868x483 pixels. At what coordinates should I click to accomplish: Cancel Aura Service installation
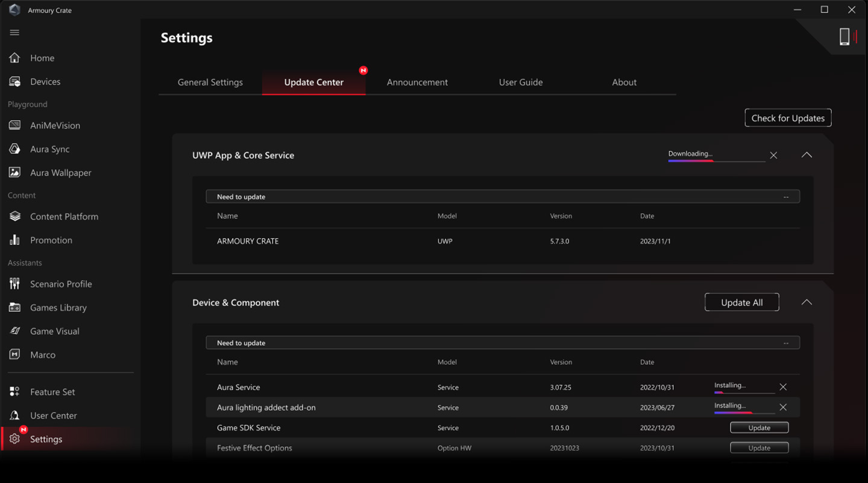coord(783,387)
